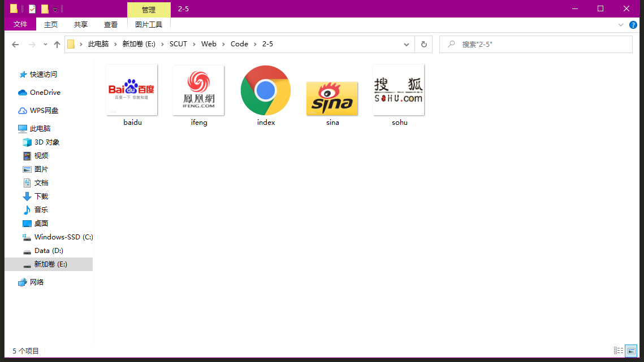This screenshot has height=362, width=644.
Task: Open the 图片工具 ribbon tab
Action: point(149,24)
